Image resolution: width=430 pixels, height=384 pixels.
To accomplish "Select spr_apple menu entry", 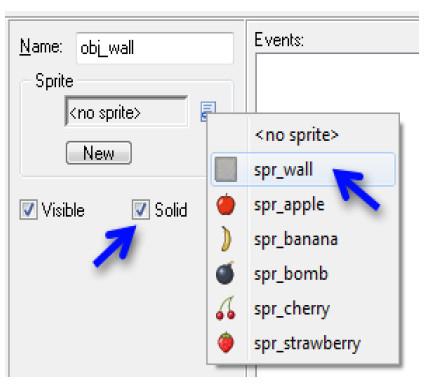I will click(x=303, y=204).
